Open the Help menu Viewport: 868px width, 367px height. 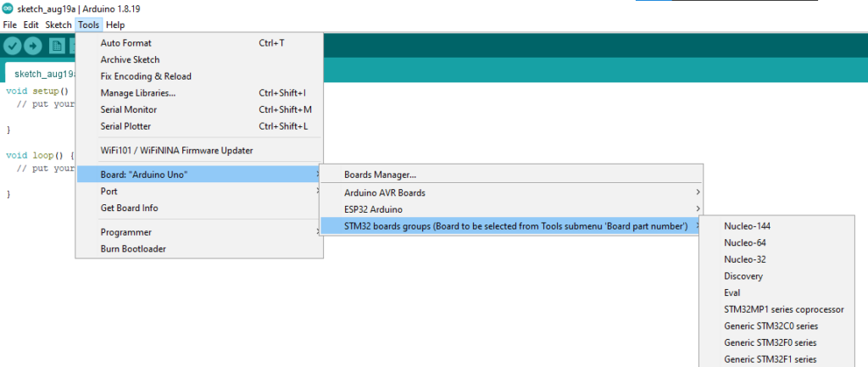tap(115, 25)
